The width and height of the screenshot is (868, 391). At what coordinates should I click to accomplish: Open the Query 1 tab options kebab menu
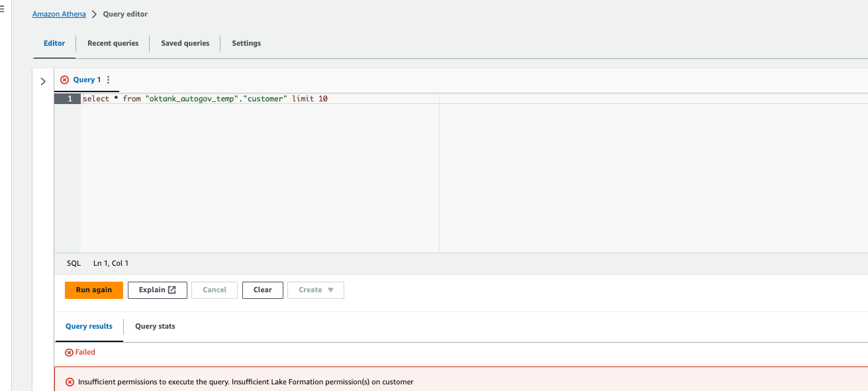(x=109, y=80)
